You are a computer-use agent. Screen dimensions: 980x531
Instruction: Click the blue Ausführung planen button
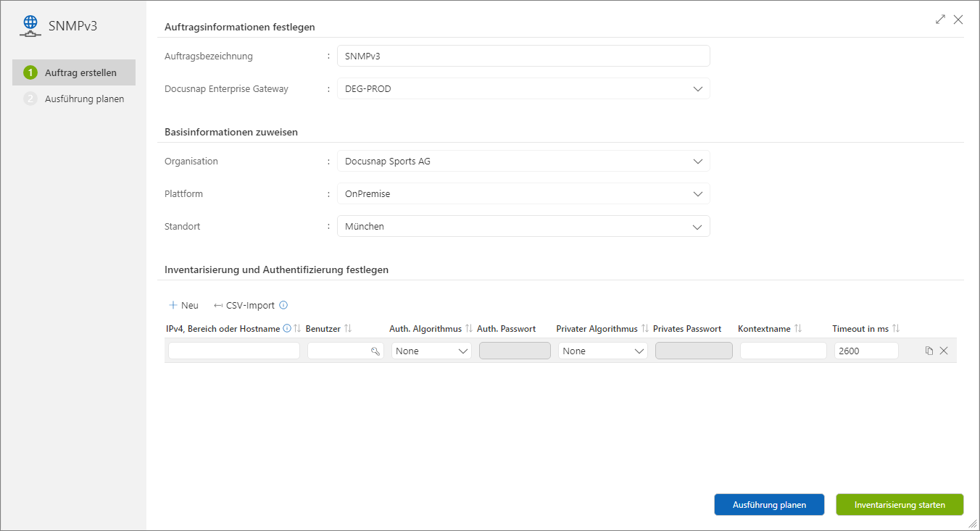769,505
